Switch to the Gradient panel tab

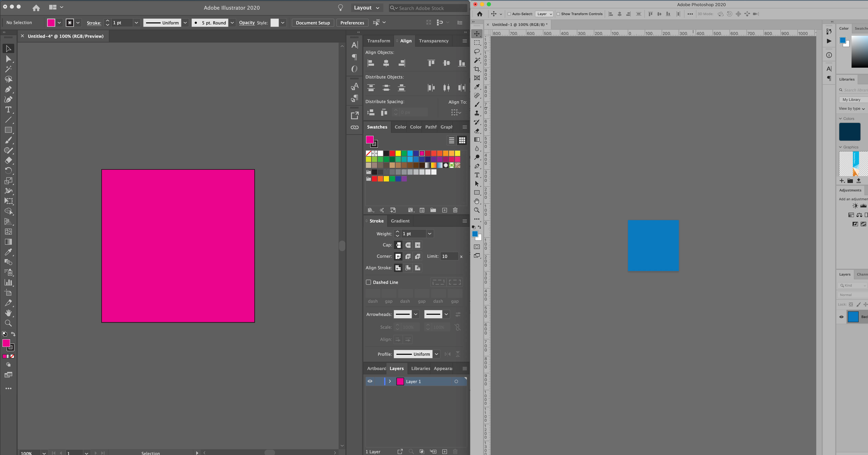[400, 221]
